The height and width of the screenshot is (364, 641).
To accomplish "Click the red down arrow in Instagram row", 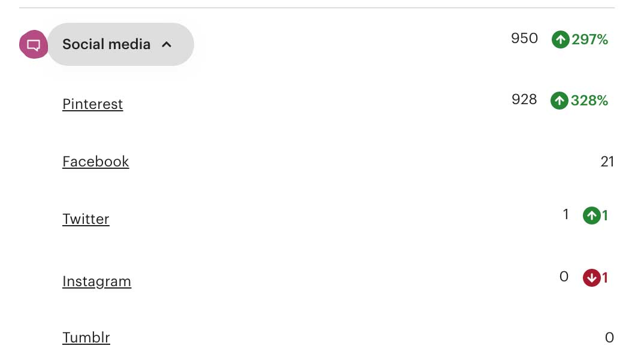I will click(x=591, y=278).
